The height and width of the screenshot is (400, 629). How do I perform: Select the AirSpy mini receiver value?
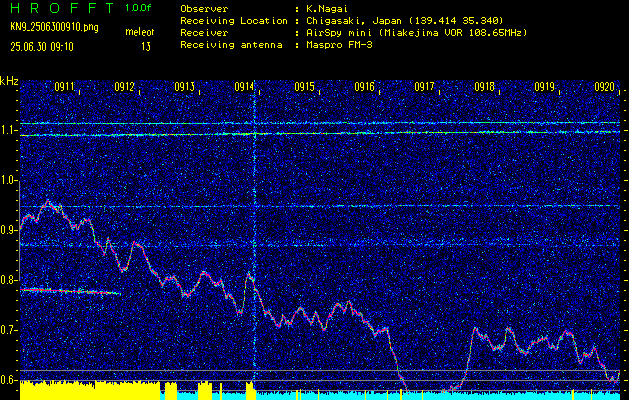point(417,32)
